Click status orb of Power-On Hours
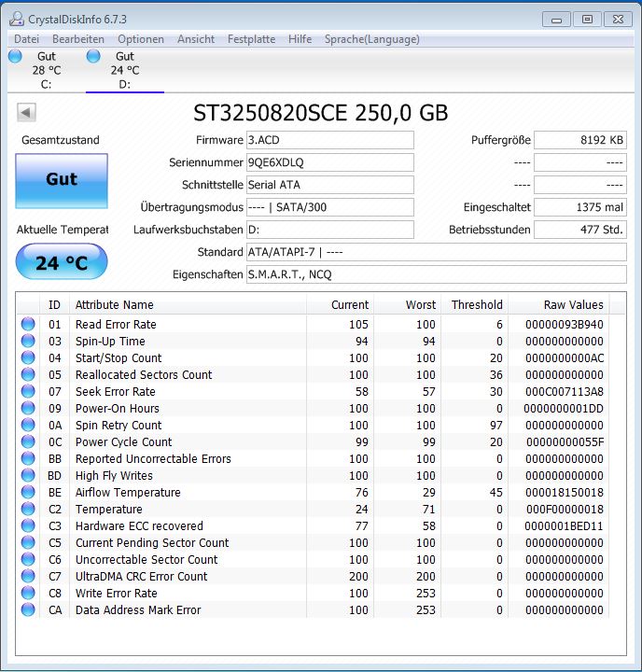 coord(28,408)
